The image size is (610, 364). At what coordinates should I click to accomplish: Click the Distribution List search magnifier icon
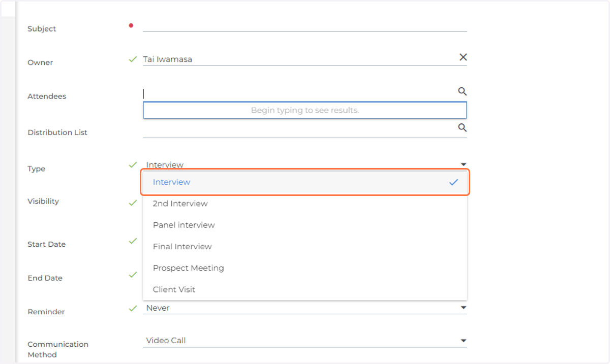(x=462, y=127)
